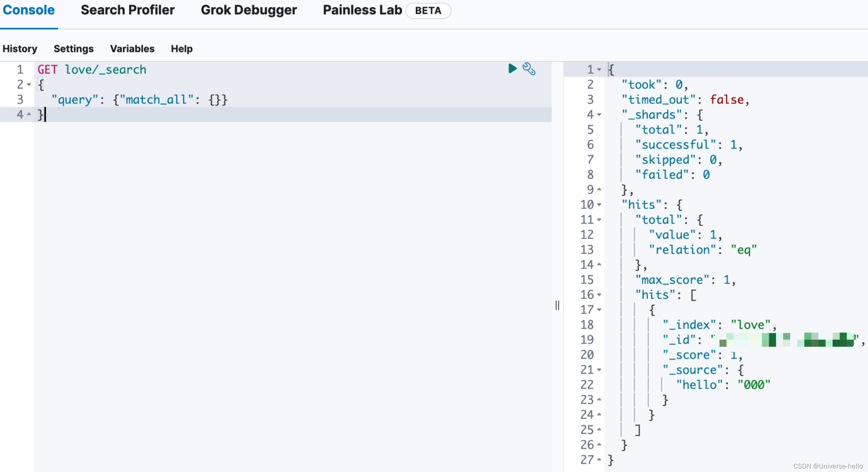
Task: Open the Variables panel
Action: [132, 49]
